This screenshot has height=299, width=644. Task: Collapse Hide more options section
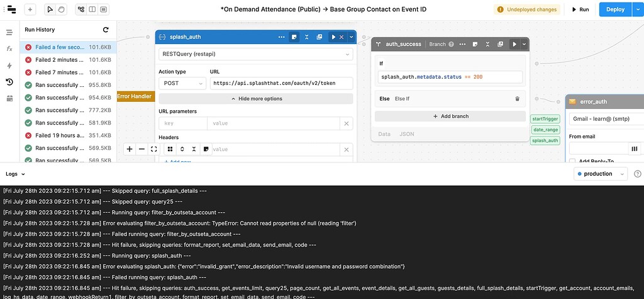click(x=256, y=99)
